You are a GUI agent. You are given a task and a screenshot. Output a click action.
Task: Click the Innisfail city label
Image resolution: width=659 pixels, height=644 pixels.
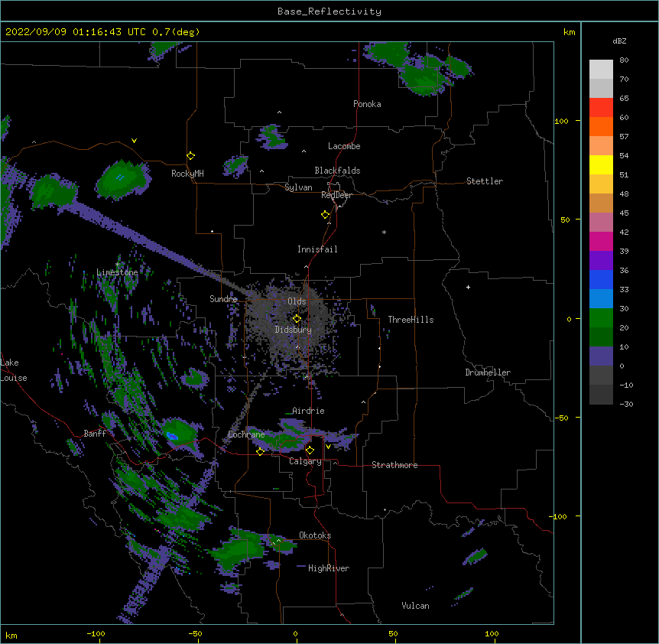(317, 249)
